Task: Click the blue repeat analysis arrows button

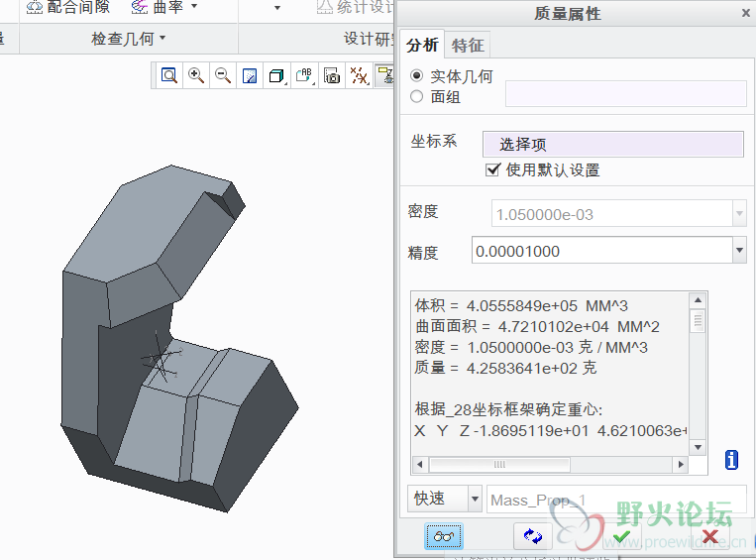Action: (533, 536)
